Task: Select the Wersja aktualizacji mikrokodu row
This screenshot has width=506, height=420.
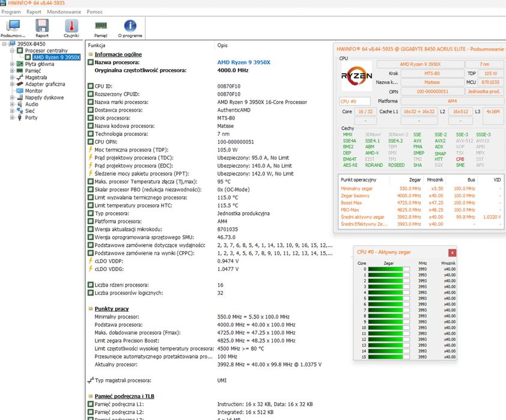Action: coord(210,230)
